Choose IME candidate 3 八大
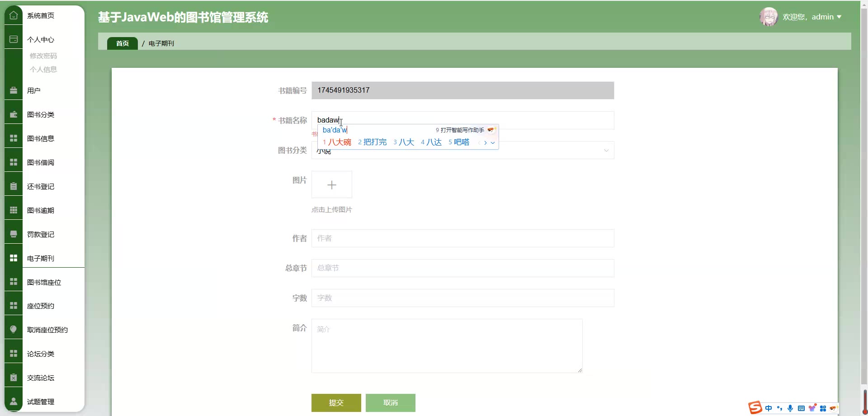This screenshot has height=416, width=868. pyautogui.click(x=404, y=142)
